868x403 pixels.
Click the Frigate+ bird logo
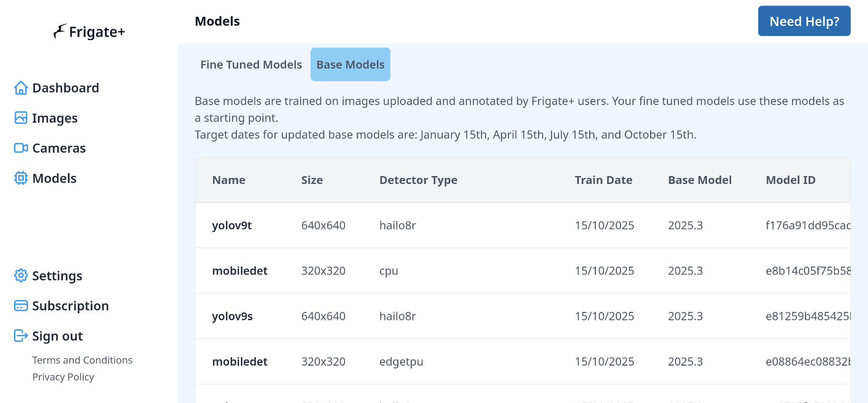(x=60, y=31)
